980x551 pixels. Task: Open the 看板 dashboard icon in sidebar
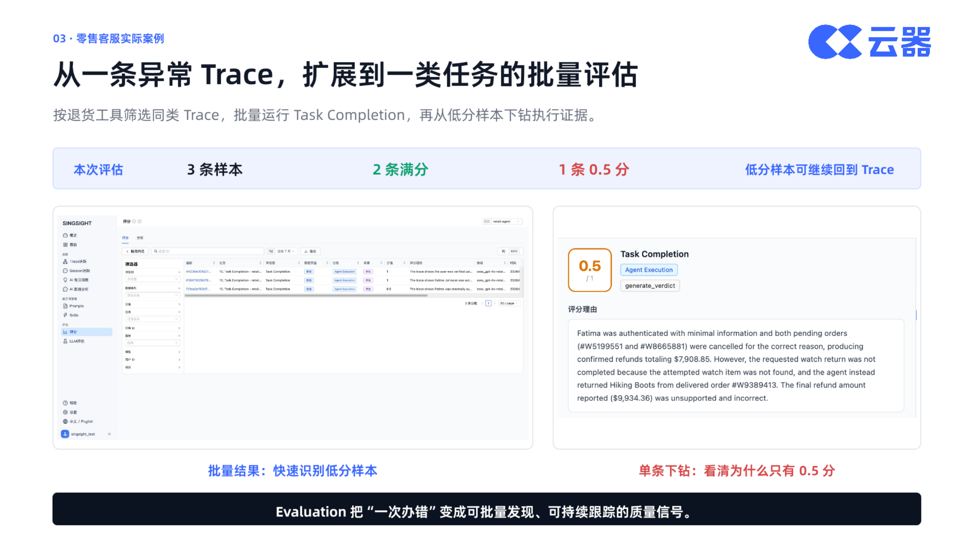click(65, 245)
